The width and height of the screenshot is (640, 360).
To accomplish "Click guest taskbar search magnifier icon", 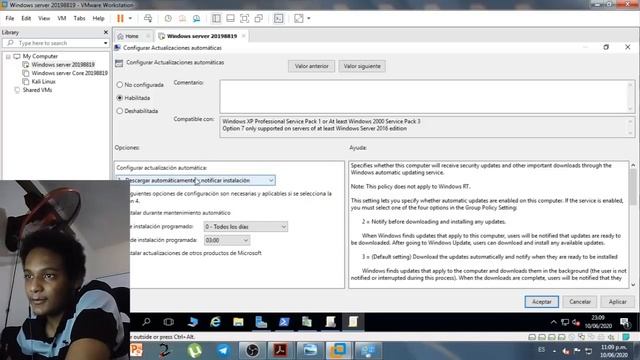I will coord(146,322).
